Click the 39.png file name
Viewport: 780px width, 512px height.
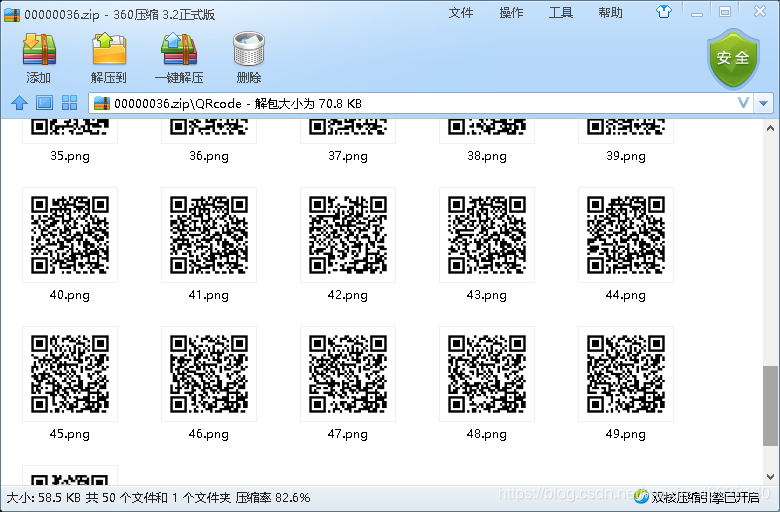626,156
